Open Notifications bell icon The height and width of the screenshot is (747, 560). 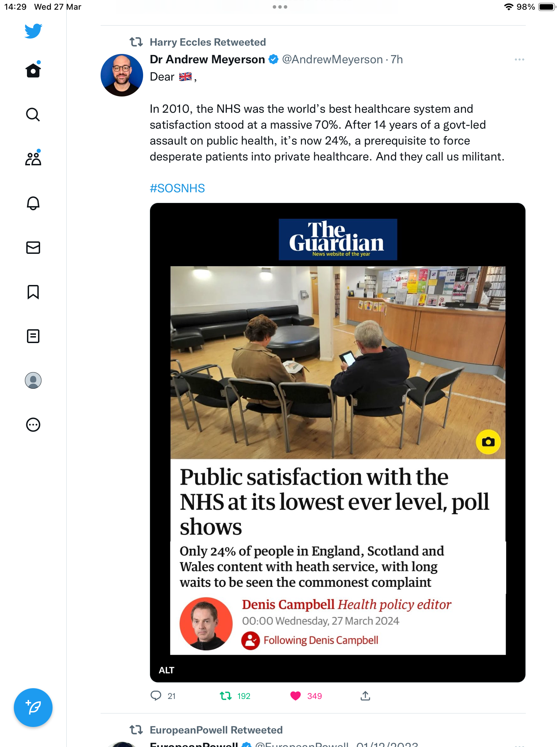click(33, 203)
